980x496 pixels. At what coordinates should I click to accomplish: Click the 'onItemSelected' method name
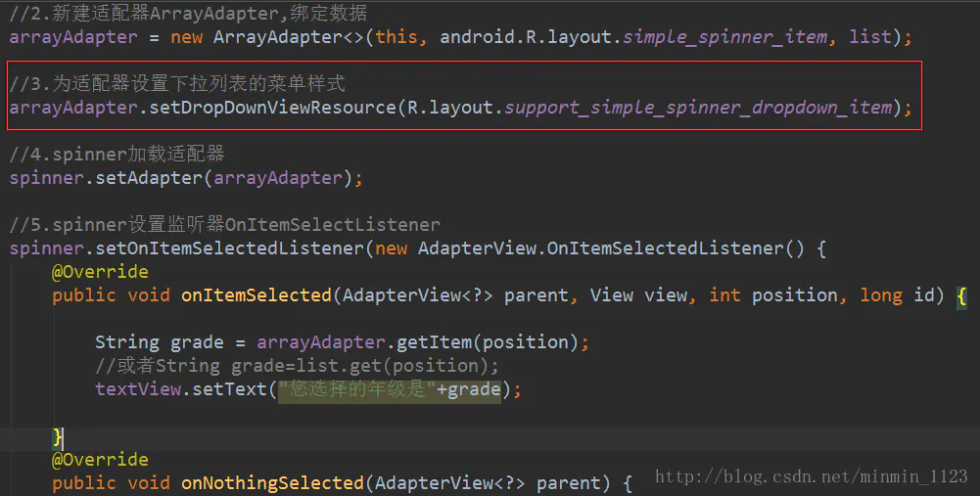[257, 294]
